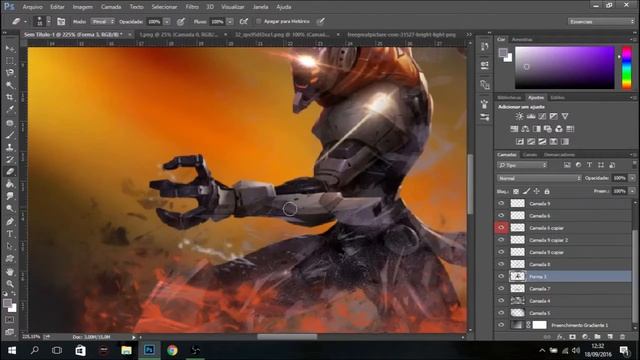
Task: Add a Color Balance adjustment
Action: pyautogui.click(x=525, y=129)
